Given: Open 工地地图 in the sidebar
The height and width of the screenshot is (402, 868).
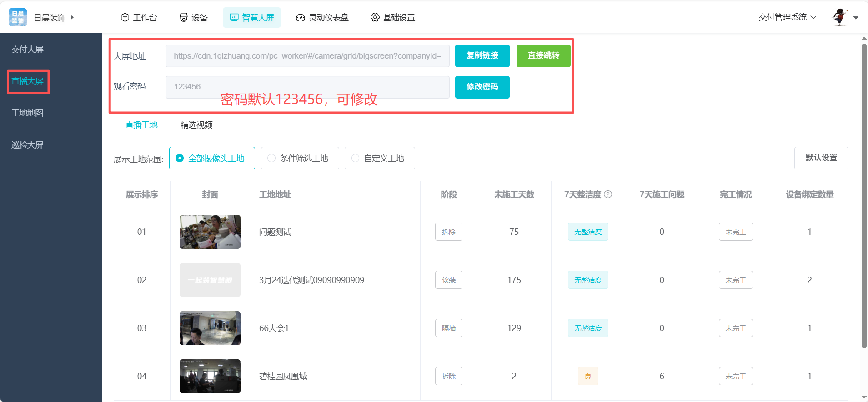Looking at the screenshot, I should (x=27, y=113).
